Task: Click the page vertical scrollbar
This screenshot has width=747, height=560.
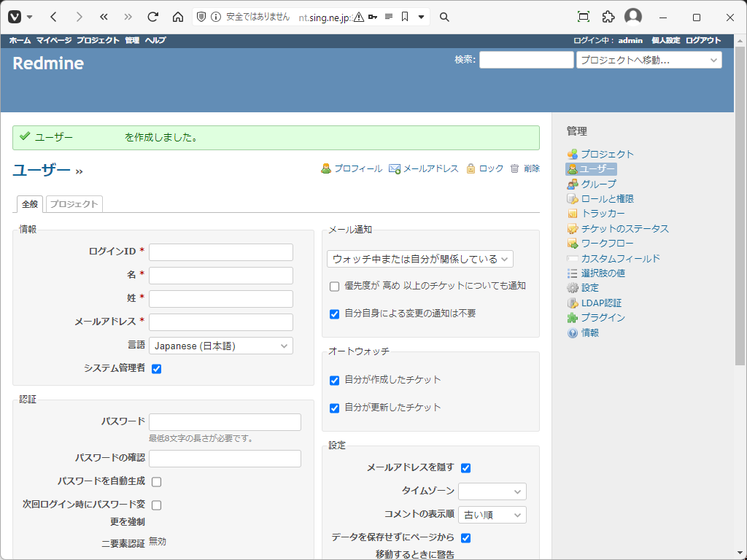Action: coord(740,205)
